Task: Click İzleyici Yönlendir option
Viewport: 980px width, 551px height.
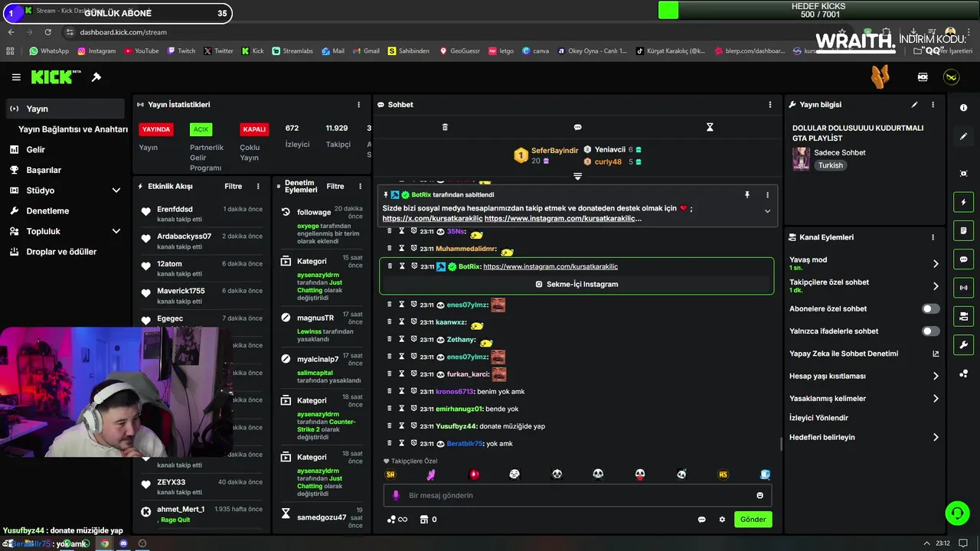Action: pyautogui.click(x=818, y=418)
